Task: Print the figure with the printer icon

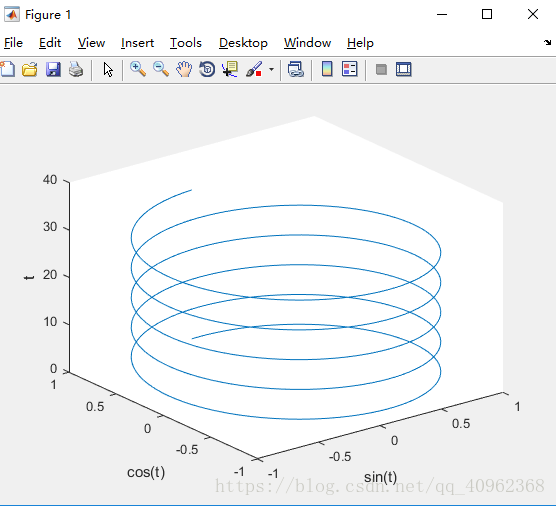Action: click(x=76, y=69)
